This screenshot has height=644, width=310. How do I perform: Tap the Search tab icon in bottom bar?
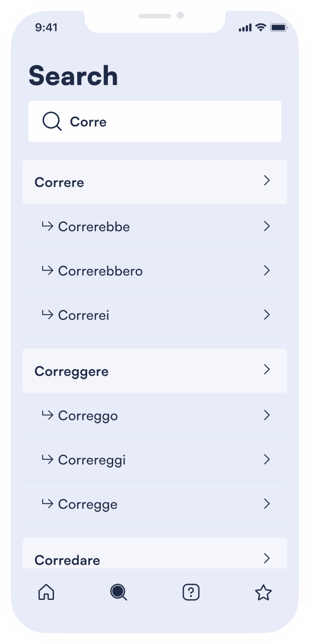pyautogui.click(x=118, y=593)
